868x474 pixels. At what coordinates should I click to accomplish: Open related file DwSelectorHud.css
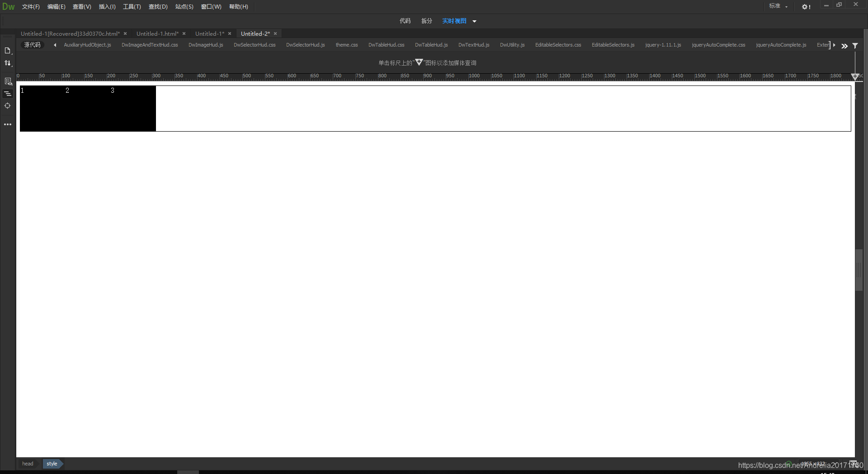click(x=255, y=45)
